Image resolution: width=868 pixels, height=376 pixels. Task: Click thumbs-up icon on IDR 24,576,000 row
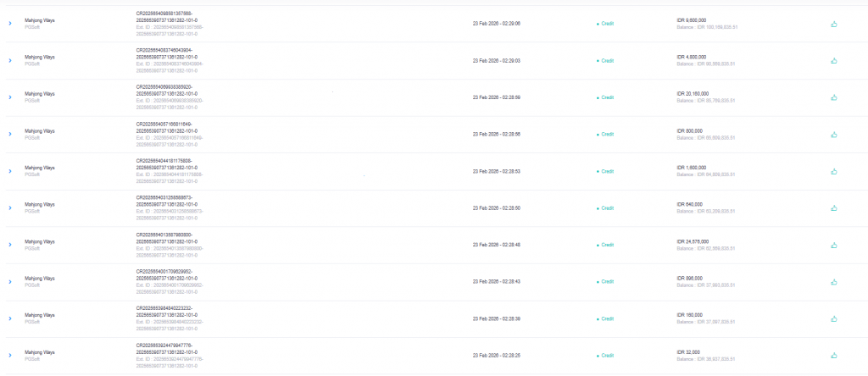834,245
